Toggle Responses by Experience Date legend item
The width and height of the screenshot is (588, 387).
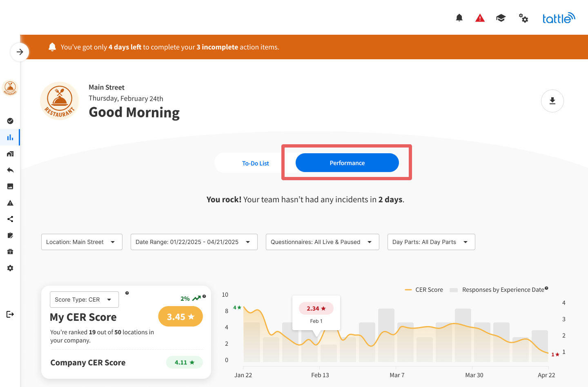pyautogui.click(x=497, y=290)
